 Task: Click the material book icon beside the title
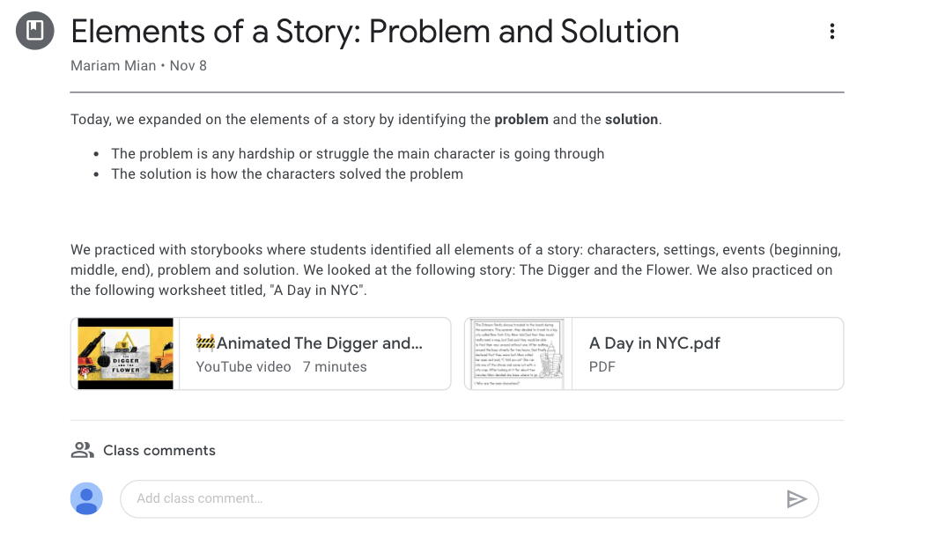click(35, 33)
